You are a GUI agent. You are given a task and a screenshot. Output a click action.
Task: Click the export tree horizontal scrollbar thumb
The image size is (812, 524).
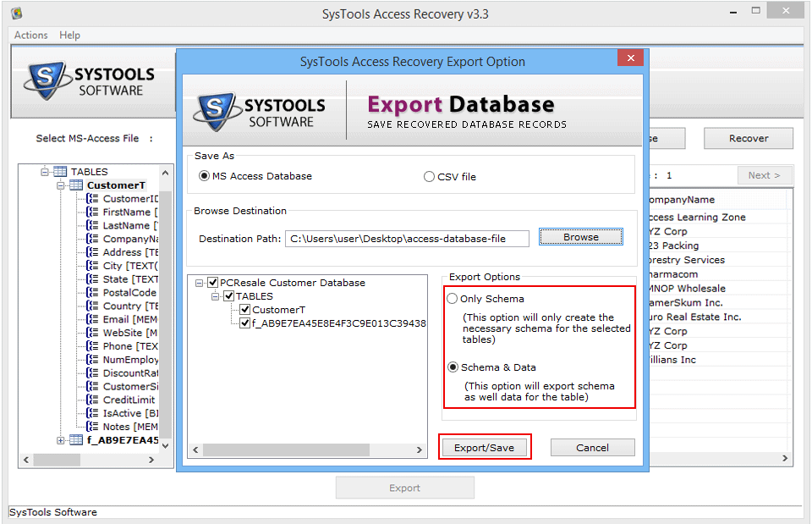coord(287,450)
